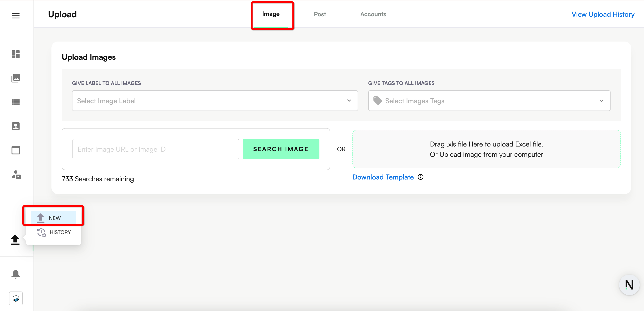Choose NEW in the upload popup menu

[x=54, y=218]
